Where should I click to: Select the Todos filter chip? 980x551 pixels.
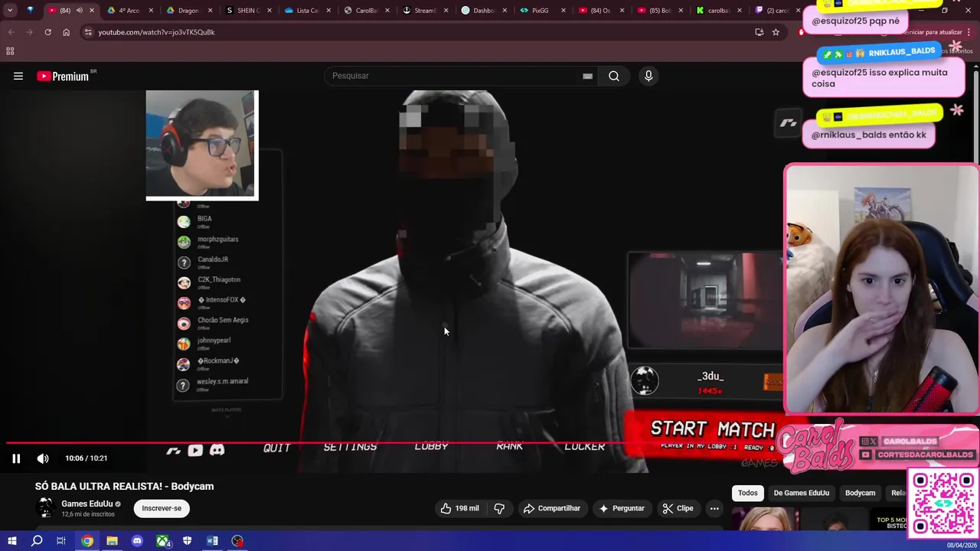point(748,493)
